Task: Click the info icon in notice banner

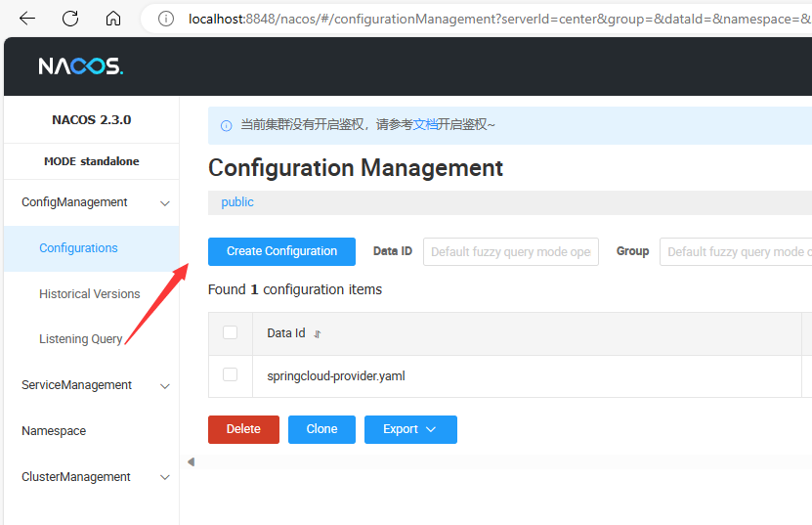Action: (226, 125)
